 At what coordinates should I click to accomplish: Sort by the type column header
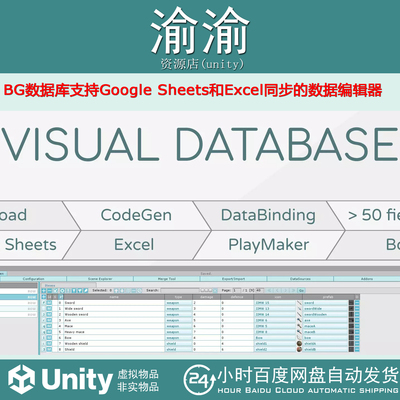(178, 297)
